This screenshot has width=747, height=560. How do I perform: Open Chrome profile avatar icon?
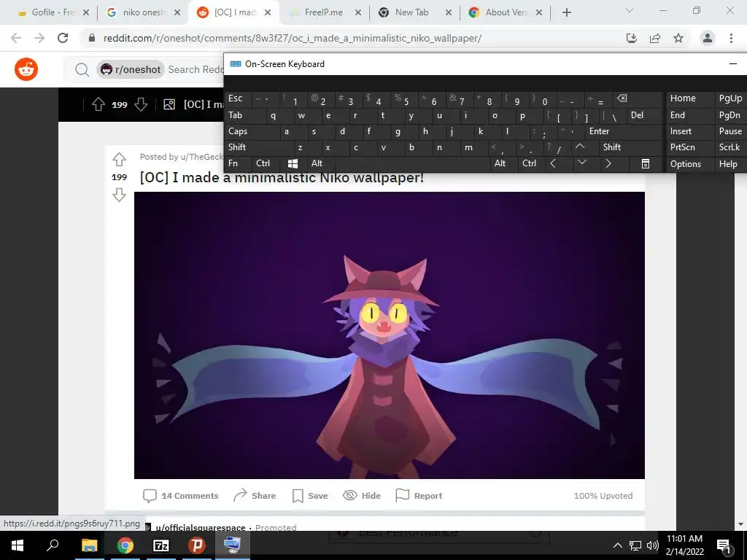[x=708, y=38]
